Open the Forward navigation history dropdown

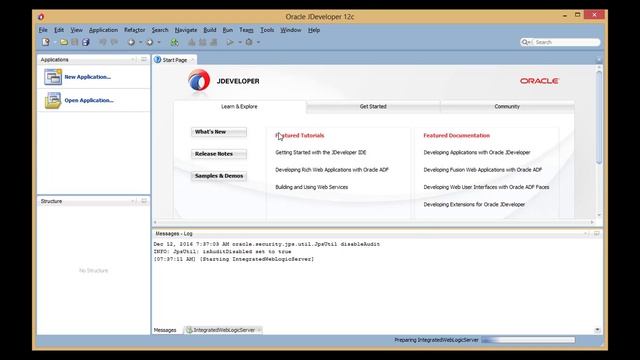[159, 42]
